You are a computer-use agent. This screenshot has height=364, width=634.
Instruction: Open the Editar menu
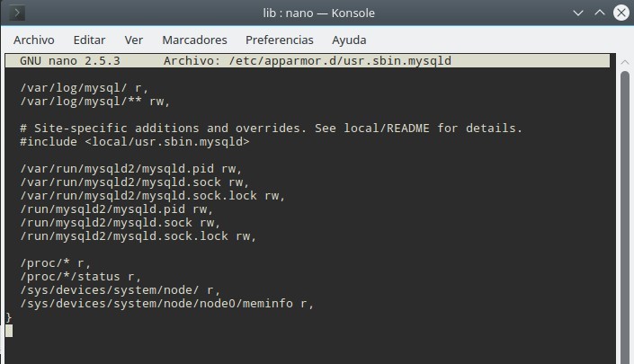(x=89, y=40)
